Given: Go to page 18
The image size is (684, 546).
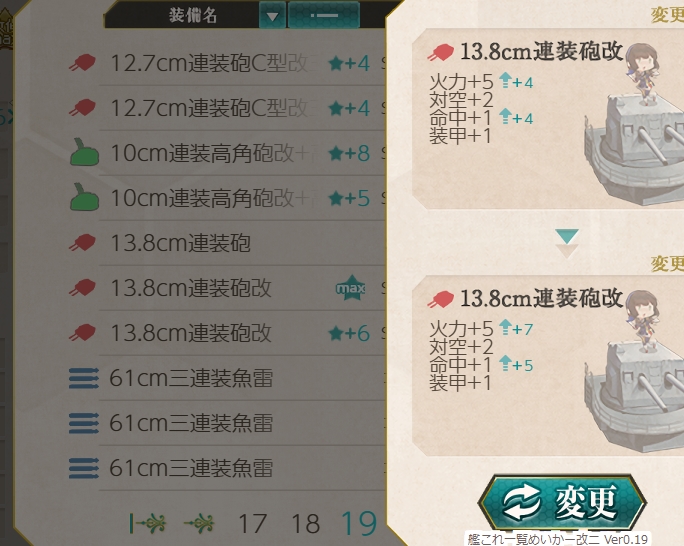Looking at the screenshot, I should [x=305, y=523].
